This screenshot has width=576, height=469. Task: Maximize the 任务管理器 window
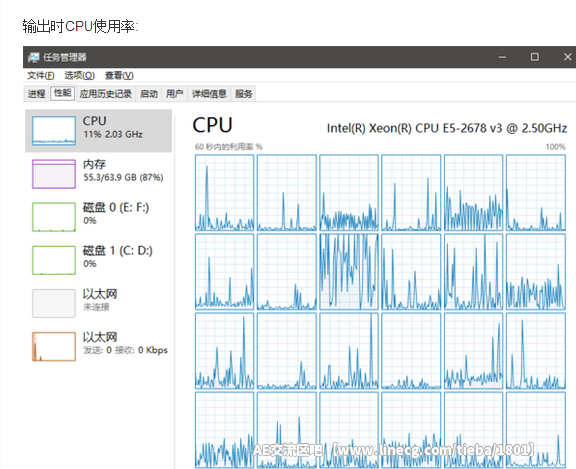(535, 57)
